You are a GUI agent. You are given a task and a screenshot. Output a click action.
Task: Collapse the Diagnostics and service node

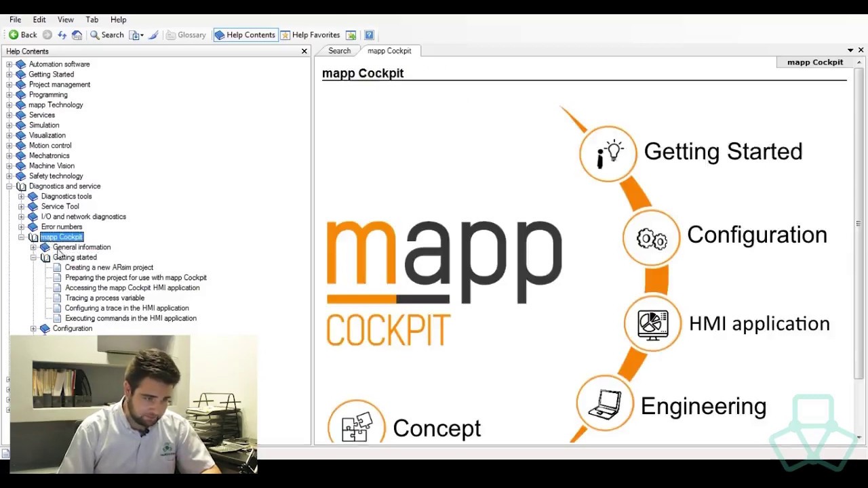(9, 186)
